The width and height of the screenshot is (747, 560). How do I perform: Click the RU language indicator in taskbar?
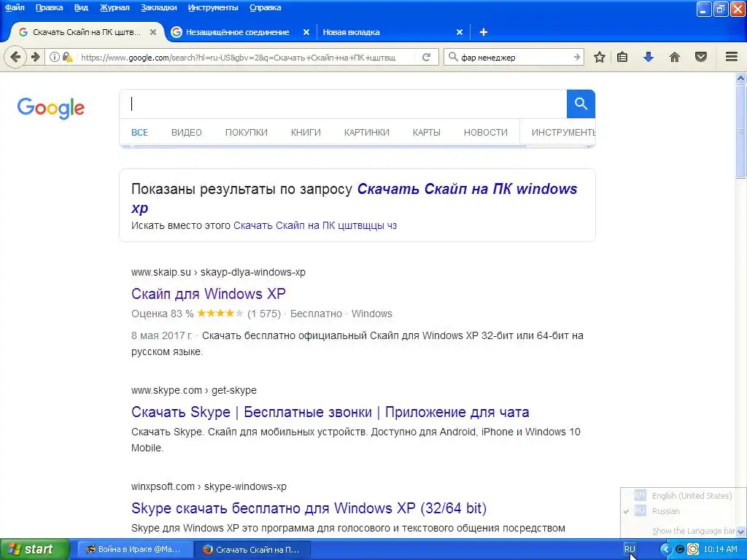630,549
